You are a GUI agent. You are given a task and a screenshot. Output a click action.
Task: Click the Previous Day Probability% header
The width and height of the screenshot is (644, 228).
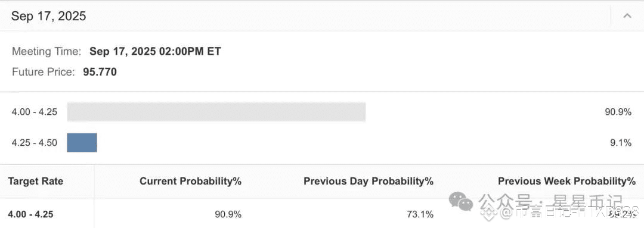(369, 181)
